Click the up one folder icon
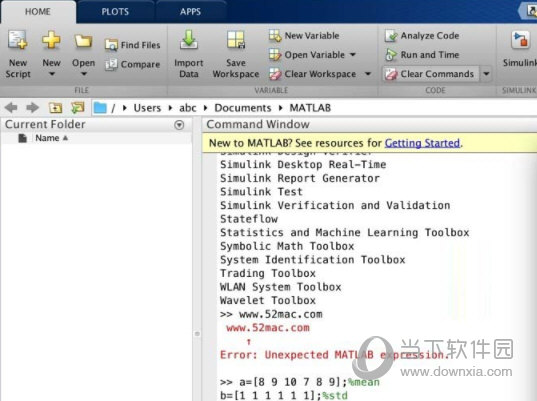 [55, 108]
